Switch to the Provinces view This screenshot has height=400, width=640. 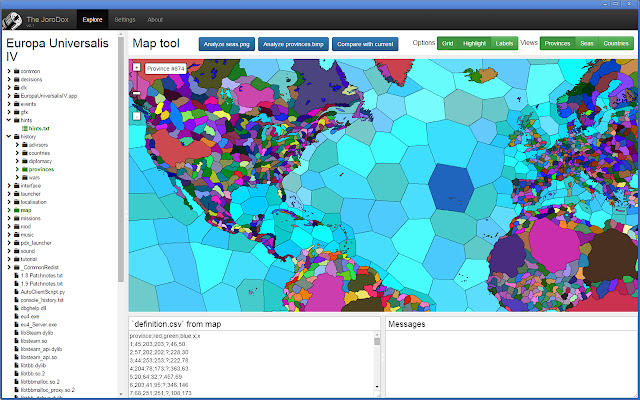click(557, 43)
